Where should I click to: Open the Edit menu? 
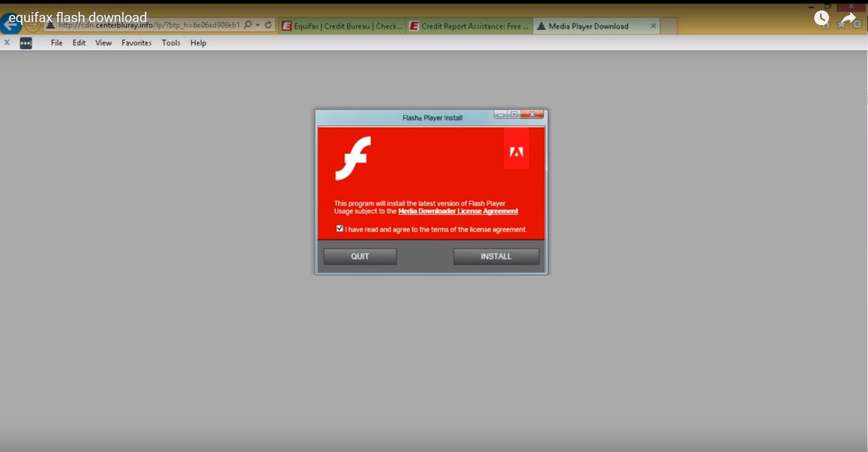click(79, 43)
